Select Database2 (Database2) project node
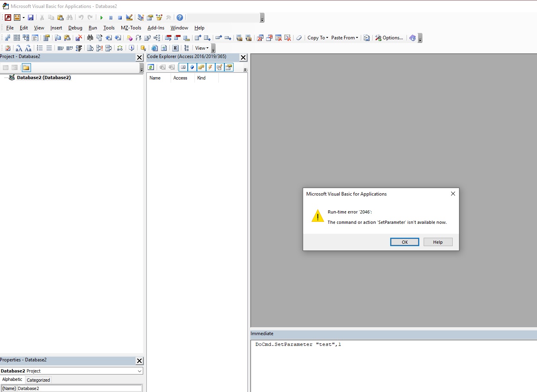Screen dimensions: 537x392 pos(44,78)
